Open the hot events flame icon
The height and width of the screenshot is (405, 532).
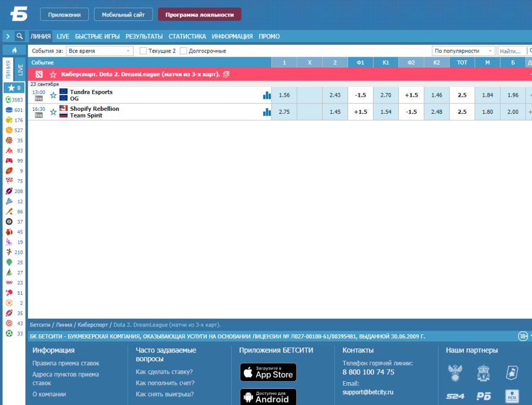14,50
